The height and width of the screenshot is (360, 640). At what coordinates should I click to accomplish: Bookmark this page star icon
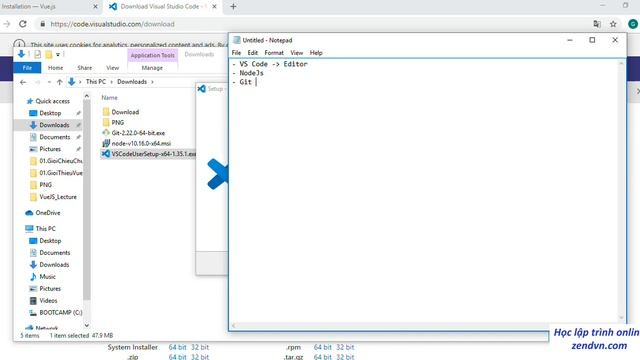click(613, 24)
